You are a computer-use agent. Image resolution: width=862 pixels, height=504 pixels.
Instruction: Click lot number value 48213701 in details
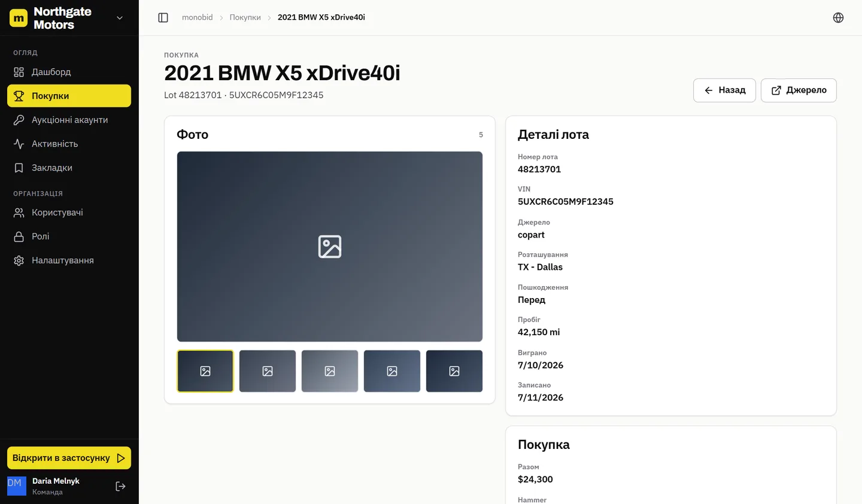(x=539, y=169)
